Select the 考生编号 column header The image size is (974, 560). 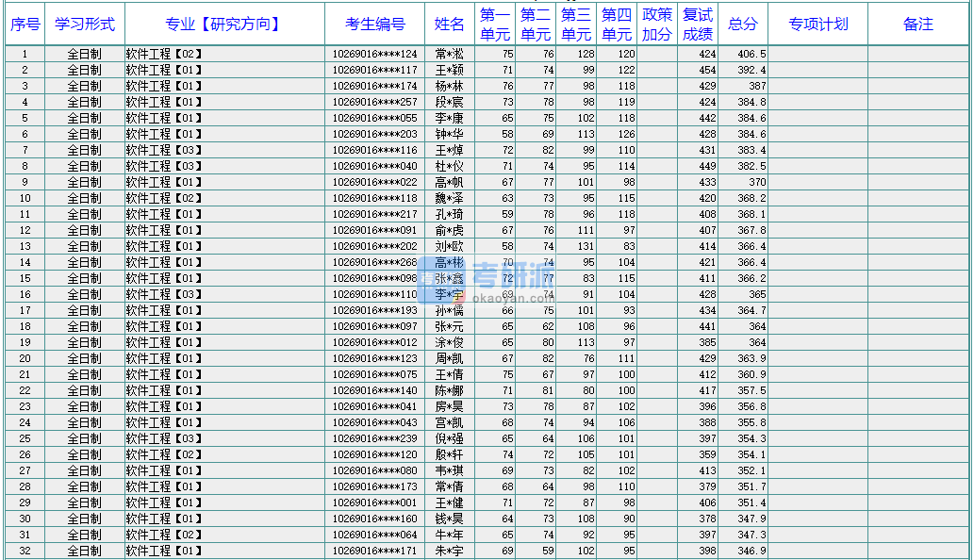[375, 25]
